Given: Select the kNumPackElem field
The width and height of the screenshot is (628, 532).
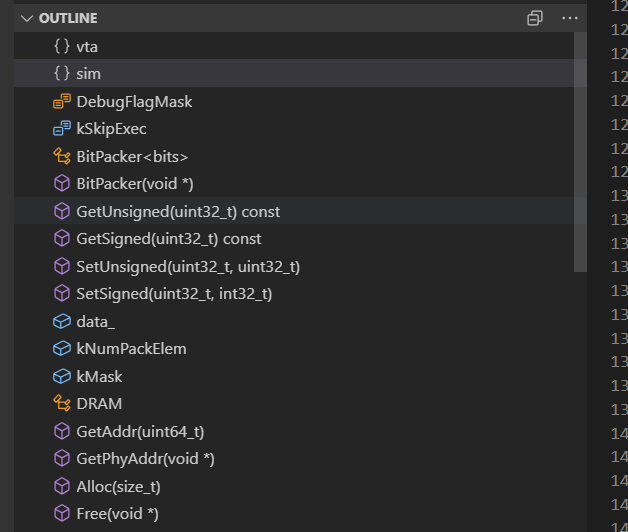Looking at the screenshot, I should (294, 349).
